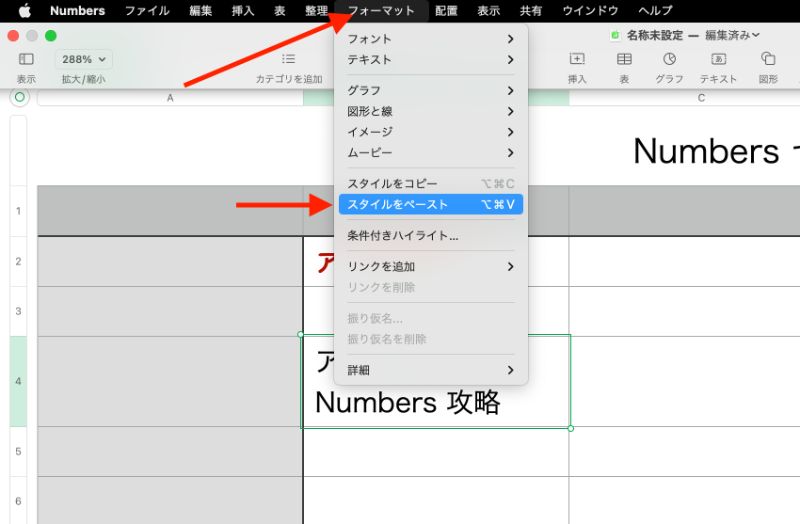Select column A header
Viewport: 800px width, 524px height.
(170, 98)
